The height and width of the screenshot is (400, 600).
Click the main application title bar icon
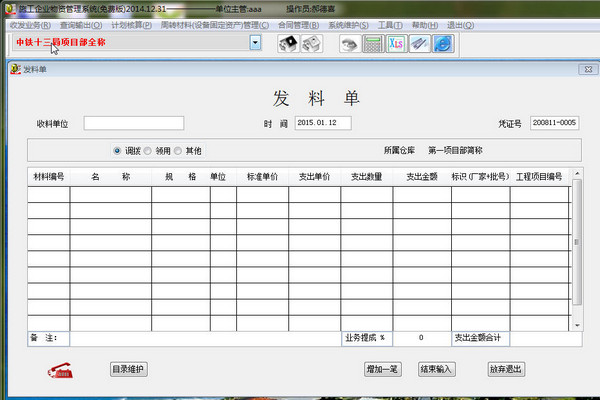10,9
